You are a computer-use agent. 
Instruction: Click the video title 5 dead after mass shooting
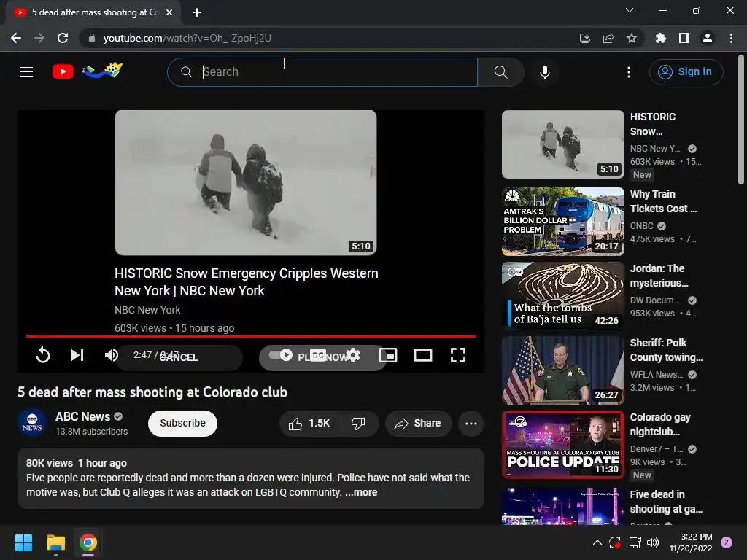[x=152, y=392]
